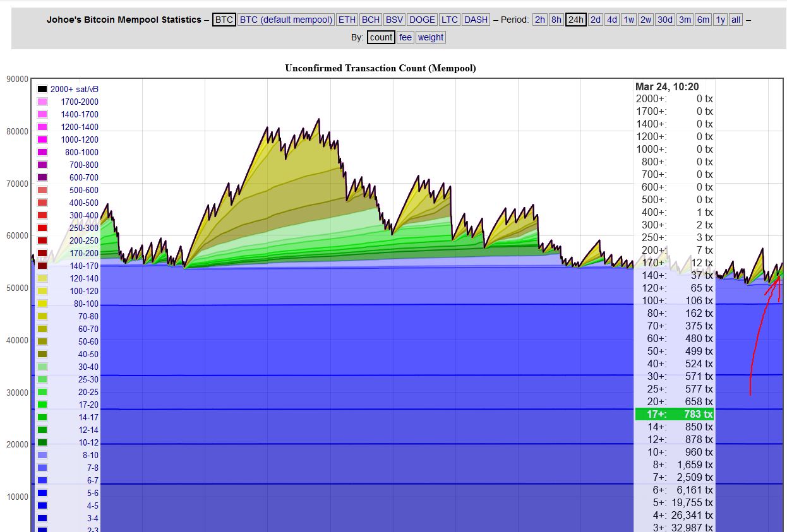The image size is (787, 532).
Task: Click the 10-12 legend swatch
Action: (42, 442)
